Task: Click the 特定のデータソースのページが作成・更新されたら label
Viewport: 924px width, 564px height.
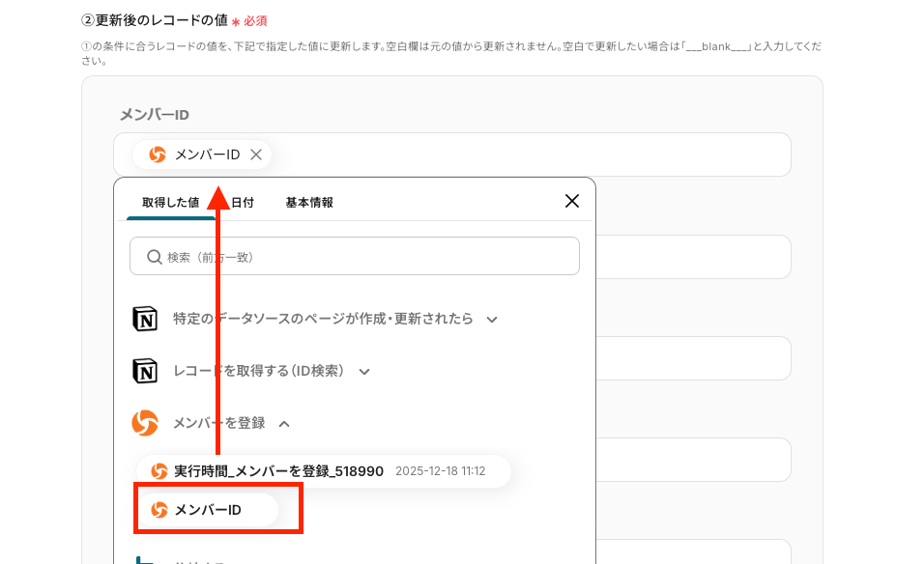Action: click(x=323, y=319)
